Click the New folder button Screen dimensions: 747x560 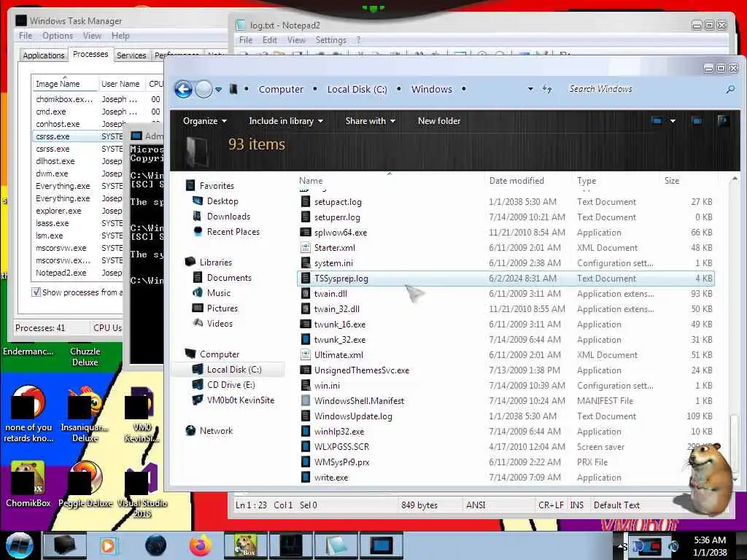click(x=438, y=121)
